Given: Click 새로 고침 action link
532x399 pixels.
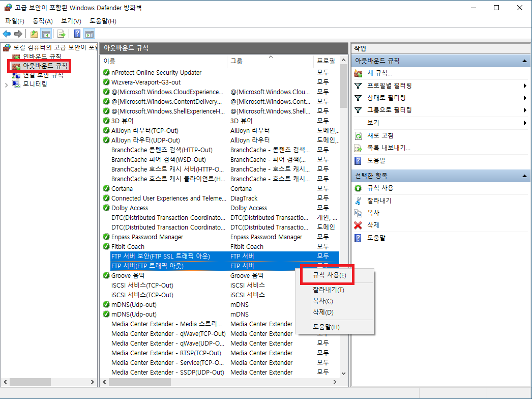Looking at the screenshot, I should (x=380, y=136).
